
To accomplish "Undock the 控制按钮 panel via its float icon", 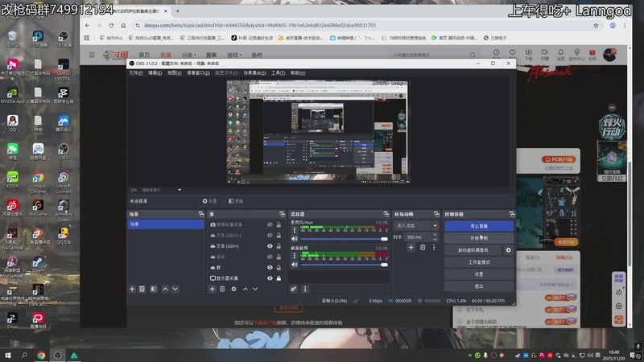I will [x=512, y=214].
